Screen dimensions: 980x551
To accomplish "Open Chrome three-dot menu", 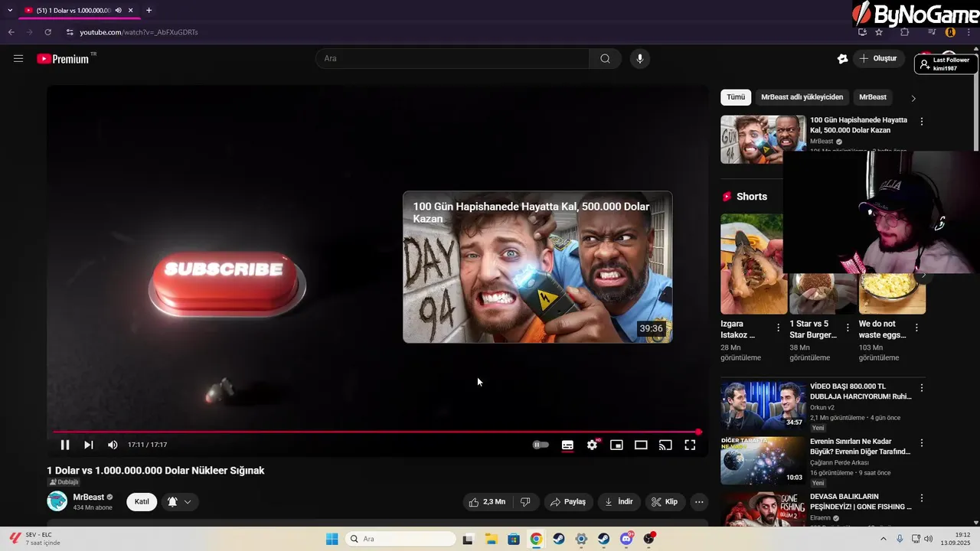I will click(x=969, y=32).
